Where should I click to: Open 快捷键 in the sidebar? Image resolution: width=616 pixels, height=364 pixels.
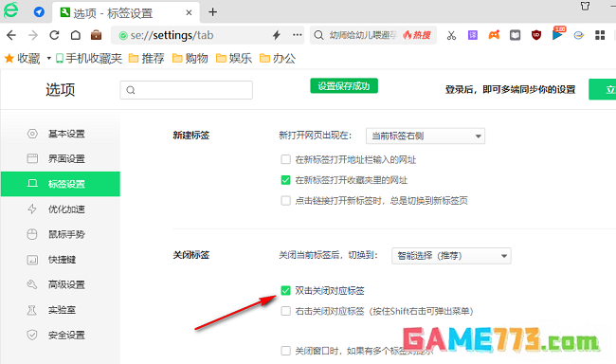tap(61, 260)
